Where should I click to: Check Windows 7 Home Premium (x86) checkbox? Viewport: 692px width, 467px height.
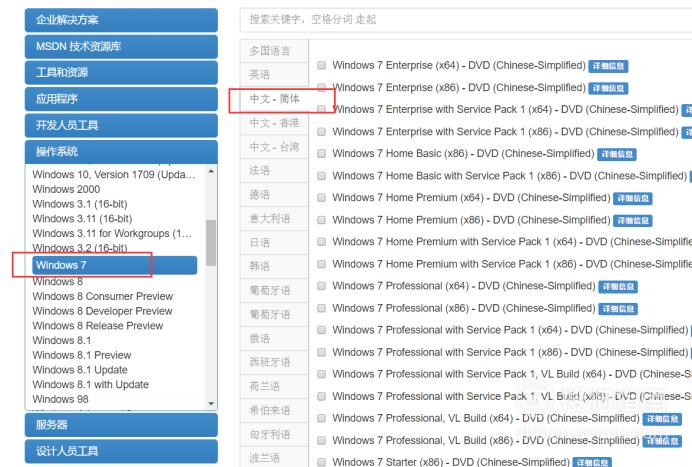point(322,220)
